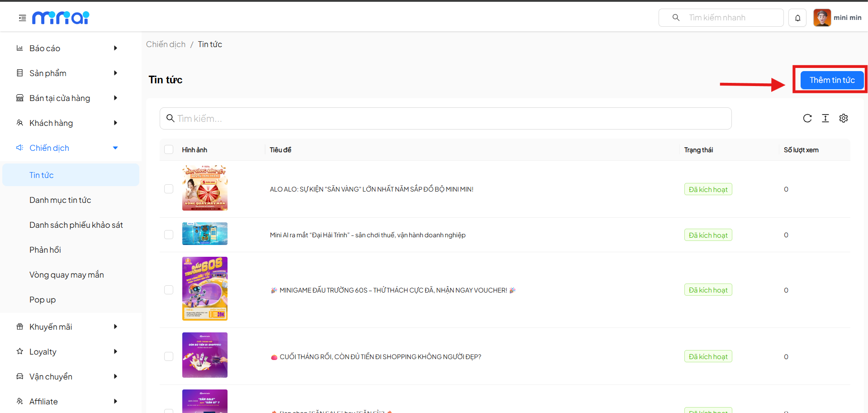Expand the Khuyến mãi submenu arrow
This screenshot has width=868, height=413.
[x=115, y=327]
